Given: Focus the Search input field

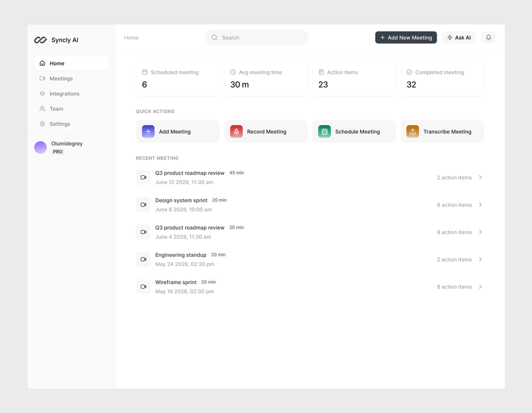Looking at the screenshot, I should click(257, 37).
